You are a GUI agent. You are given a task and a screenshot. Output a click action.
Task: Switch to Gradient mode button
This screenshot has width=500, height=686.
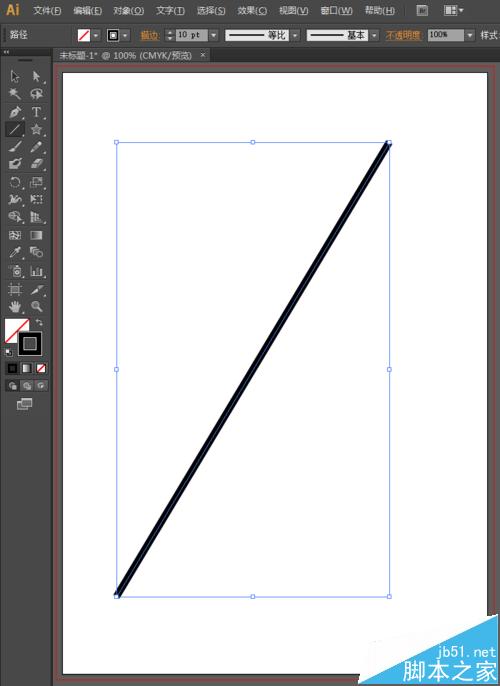[27, 368]
